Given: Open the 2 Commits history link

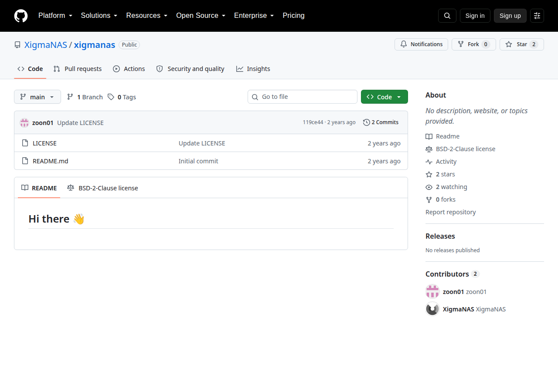Looking at the screenshot, I should 381,122.
